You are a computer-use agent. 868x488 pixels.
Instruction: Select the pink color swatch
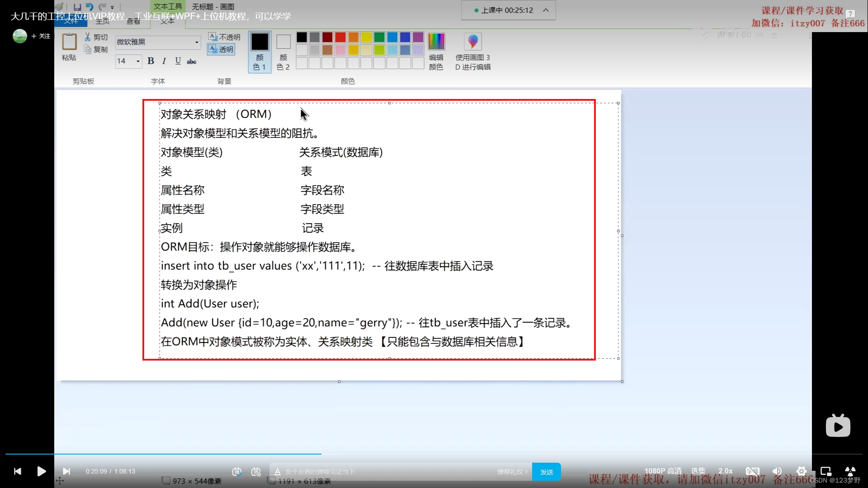click(340, 50)
